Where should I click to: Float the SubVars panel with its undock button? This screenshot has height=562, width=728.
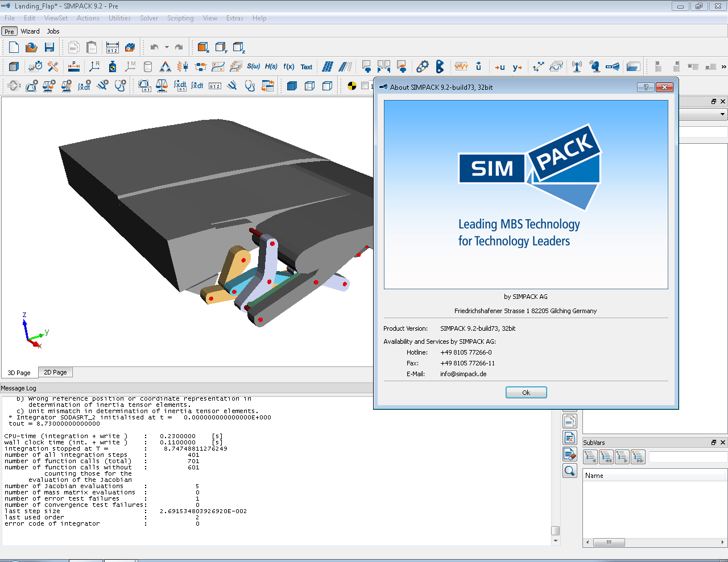(x=714, y=442)
